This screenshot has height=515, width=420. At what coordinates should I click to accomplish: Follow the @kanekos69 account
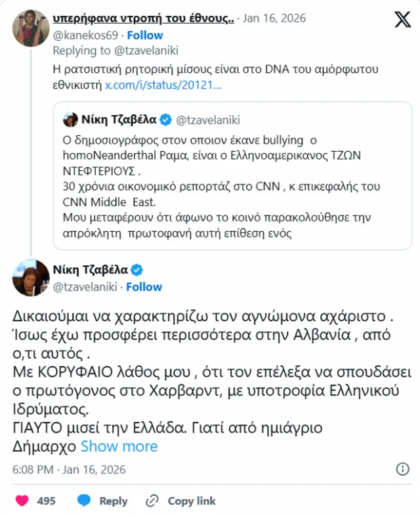145,34
